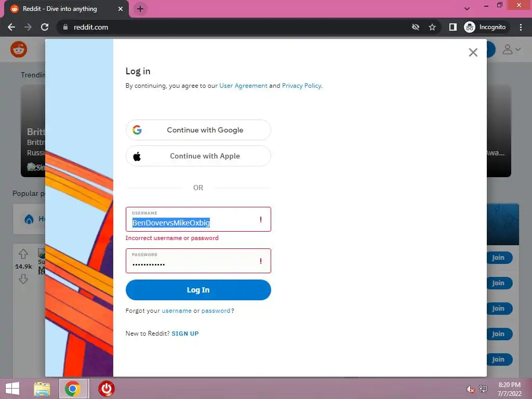Upvote the post with 14.9k votes
Image resolution: width=532 pixels, height=399 pixels.
click(x=23, y=254)
